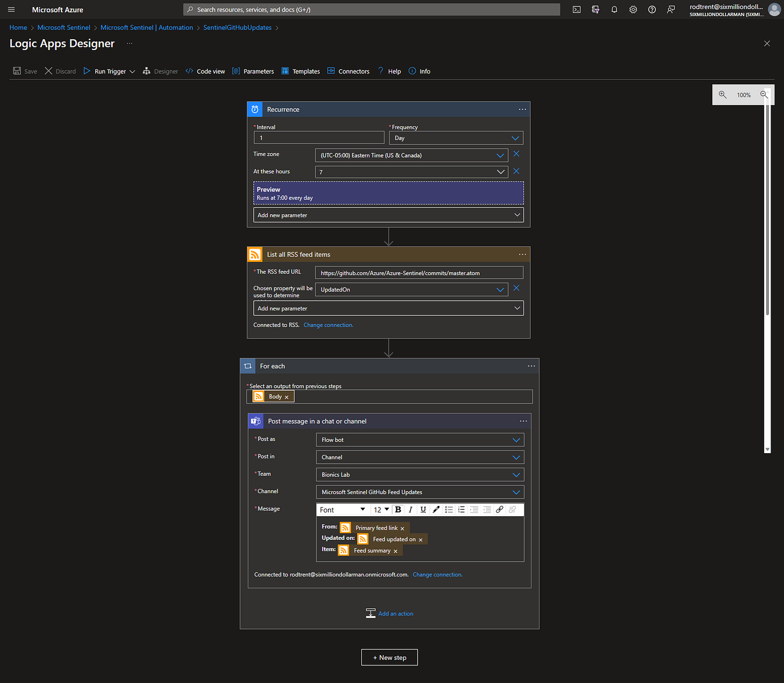Open the font size 12 dropdown
This screenshot has height=683, width=784.
coord(381,510)
